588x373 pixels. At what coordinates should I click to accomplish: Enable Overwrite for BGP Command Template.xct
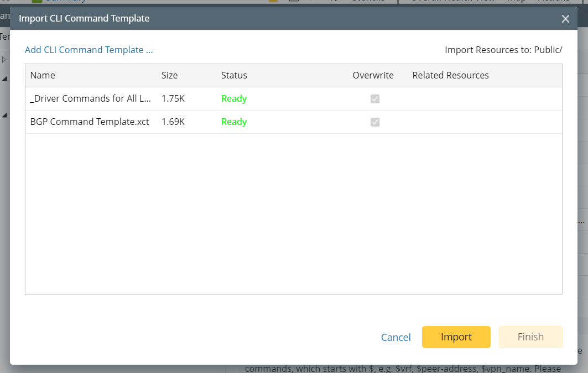(x=375, y=122)
